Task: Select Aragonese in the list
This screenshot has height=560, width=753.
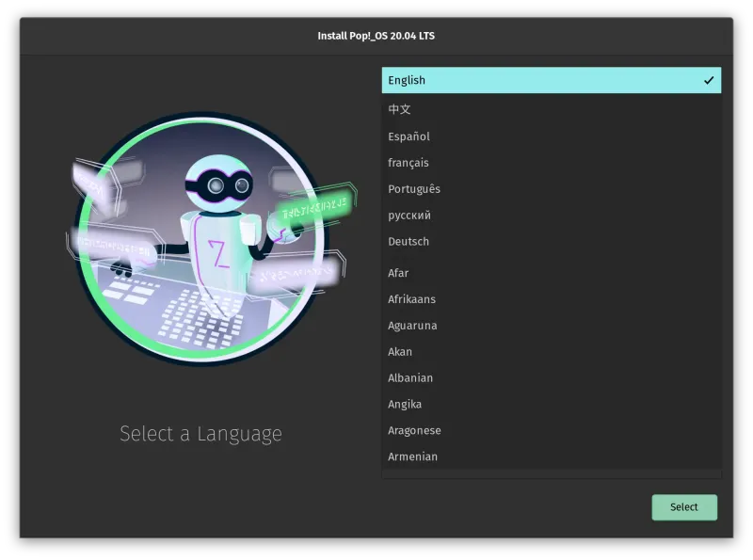Action: 552,430
